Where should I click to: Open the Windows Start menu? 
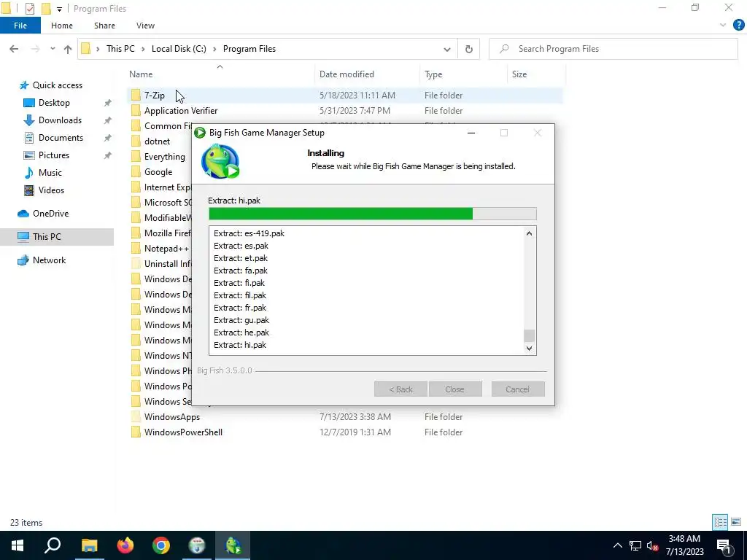coord(18,545)
